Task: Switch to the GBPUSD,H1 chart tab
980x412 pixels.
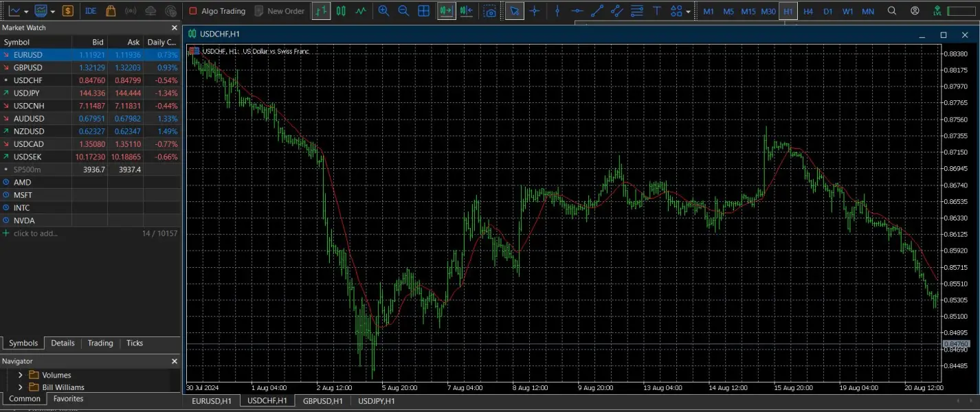Action: 322,401
